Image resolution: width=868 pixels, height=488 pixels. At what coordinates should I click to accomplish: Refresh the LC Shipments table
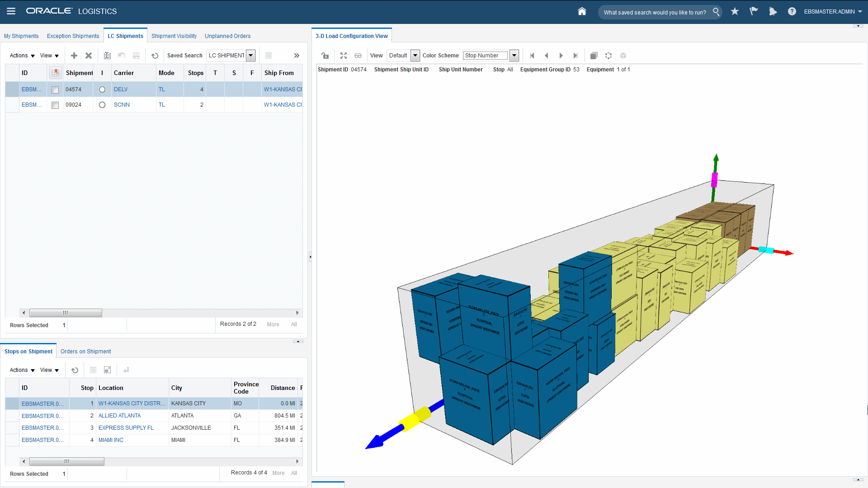click(x=155, y=56)
